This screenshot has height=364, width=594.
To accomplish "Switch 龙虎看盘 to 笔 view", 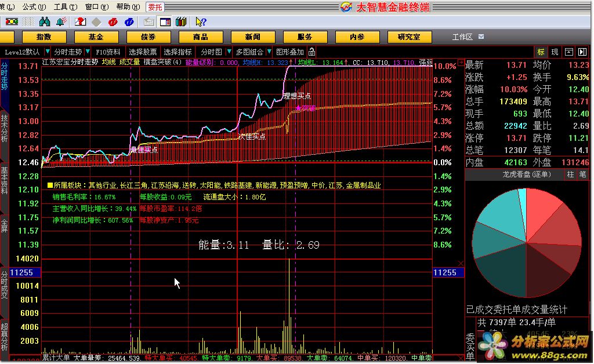I will 583,174.
